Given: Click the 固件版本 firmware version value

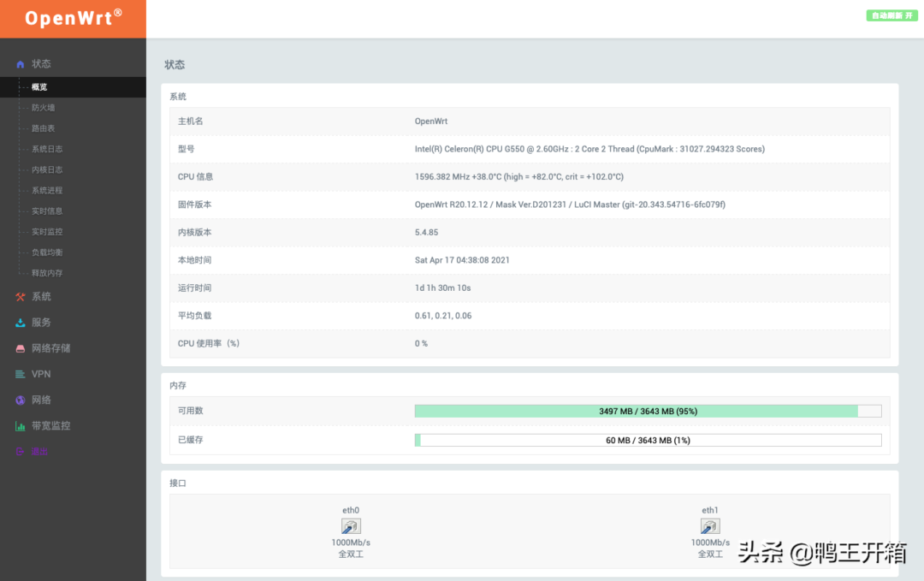Looking at the screenshot, I should pos(570,205).
